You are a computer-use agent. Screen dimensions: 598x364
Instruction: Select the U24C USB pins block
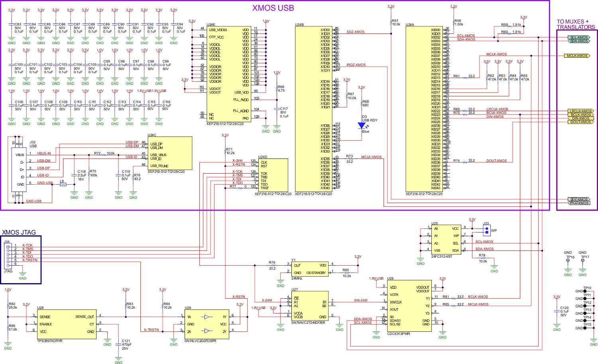170,153
